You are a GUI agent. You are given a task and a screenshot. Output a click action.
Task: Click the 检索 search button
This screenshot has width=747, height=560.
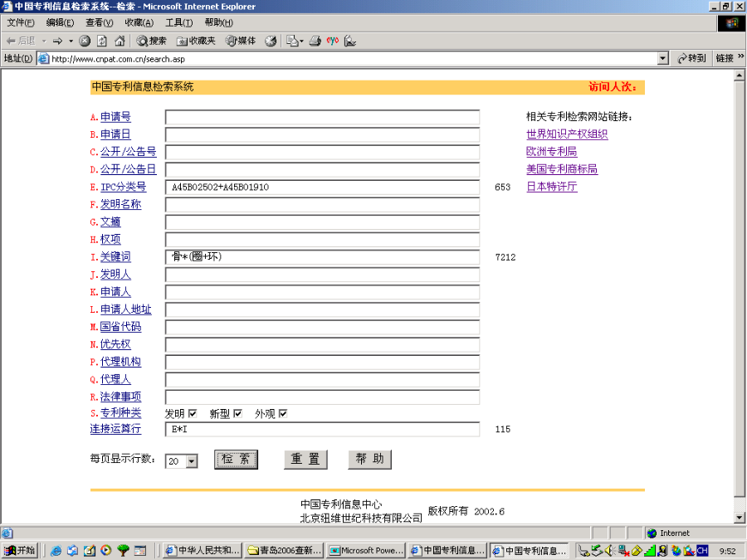pyautogui.click(x=236, y=460)
